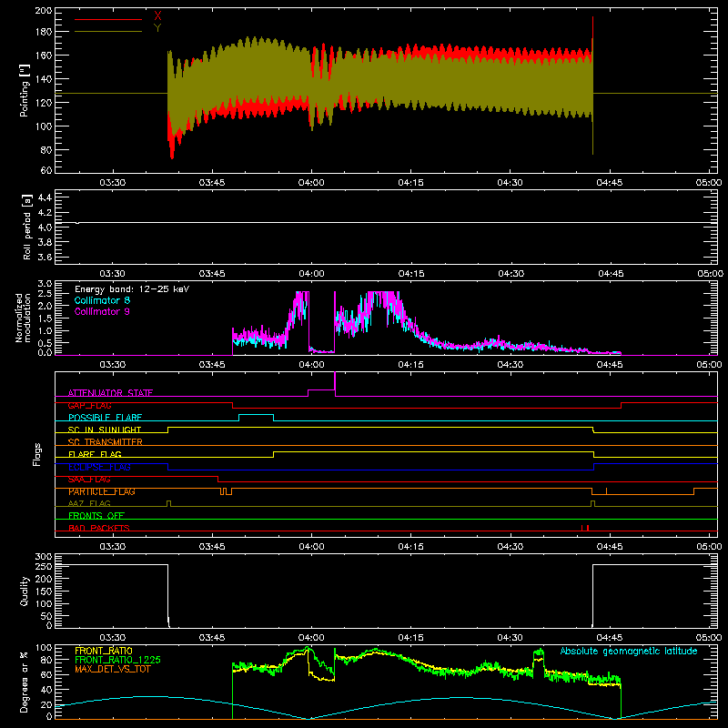Screen dimensions: 728x728
Task: Click the Pointing axis title
Action: (25, 90)
